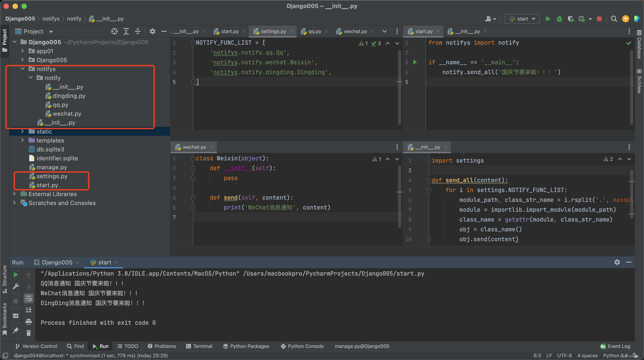Expand the templates folder

(22, 140)
